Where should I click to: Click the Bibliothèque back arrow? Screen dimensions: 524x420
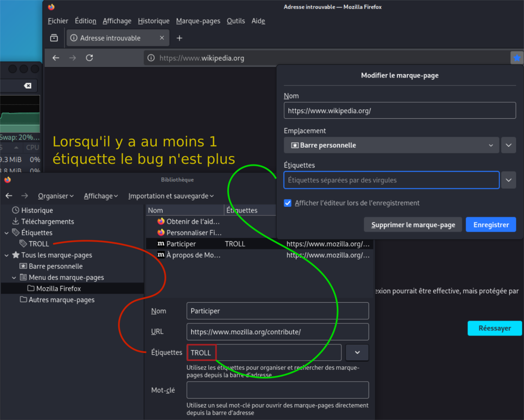point(9,196)
